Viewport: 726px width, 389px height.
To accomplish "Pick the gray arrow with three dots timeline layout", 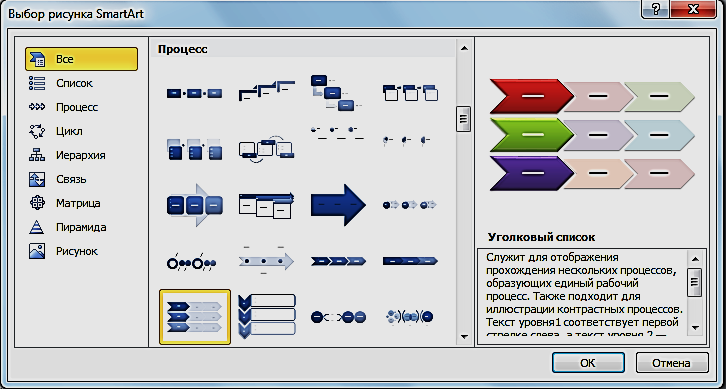I will click(267, 261).
